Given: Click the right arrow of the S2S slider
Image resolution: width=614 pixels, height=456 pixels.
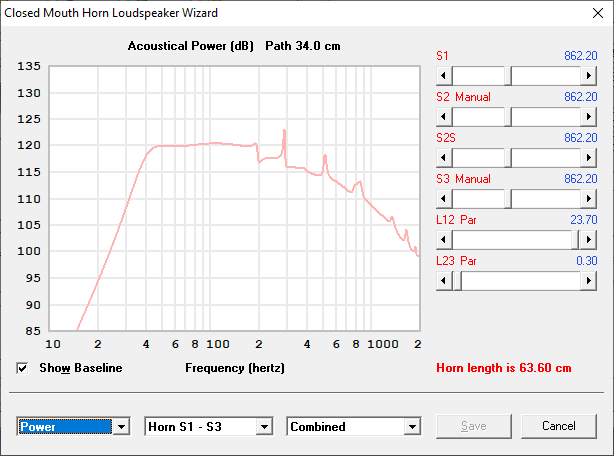Looking at the screenshot, I should click(588, 158).
